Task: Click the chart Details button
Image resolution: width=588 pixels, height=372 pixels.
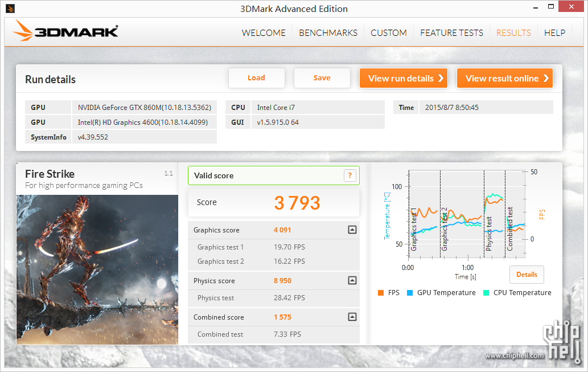Action: click(527, 275)
